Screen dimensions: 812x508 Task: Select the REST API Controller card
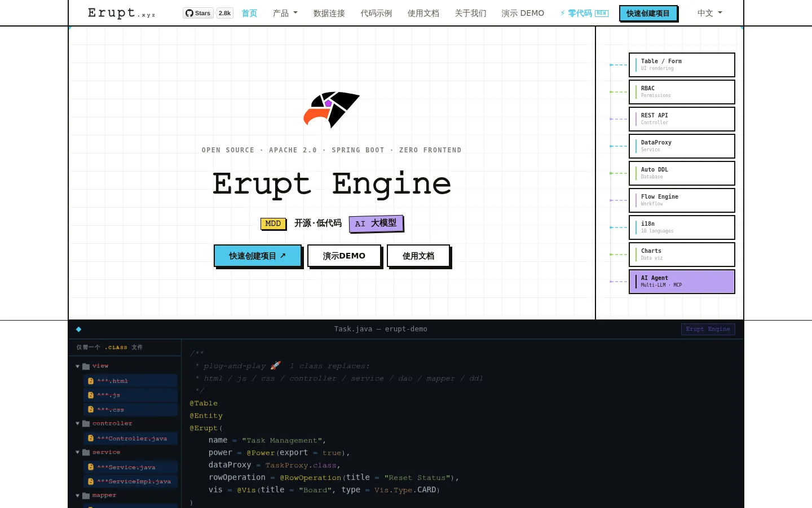682,119
